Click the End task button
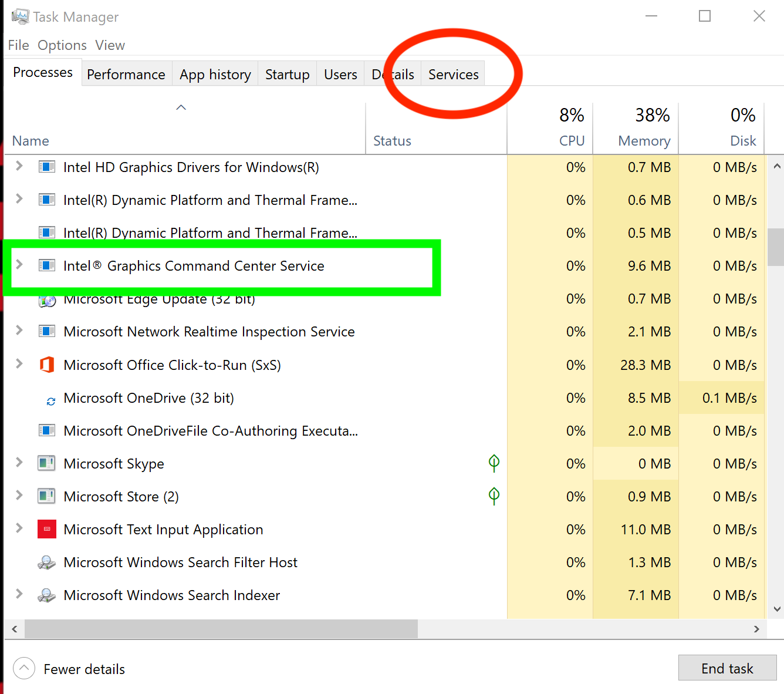784x694 pixels. click(727, 668)
